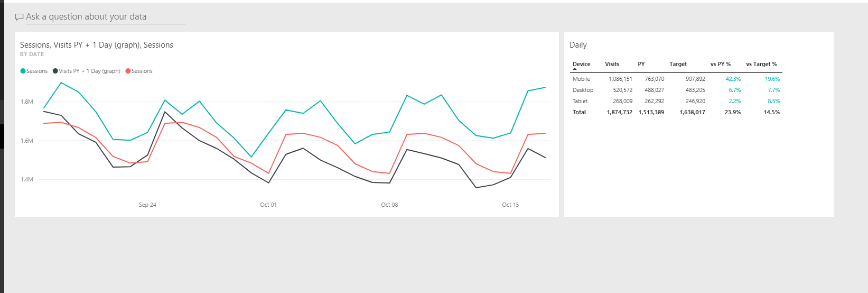Click the 1,874,732 total visits cell
This screenshot has height=293, width=868.
coord(620,112)
